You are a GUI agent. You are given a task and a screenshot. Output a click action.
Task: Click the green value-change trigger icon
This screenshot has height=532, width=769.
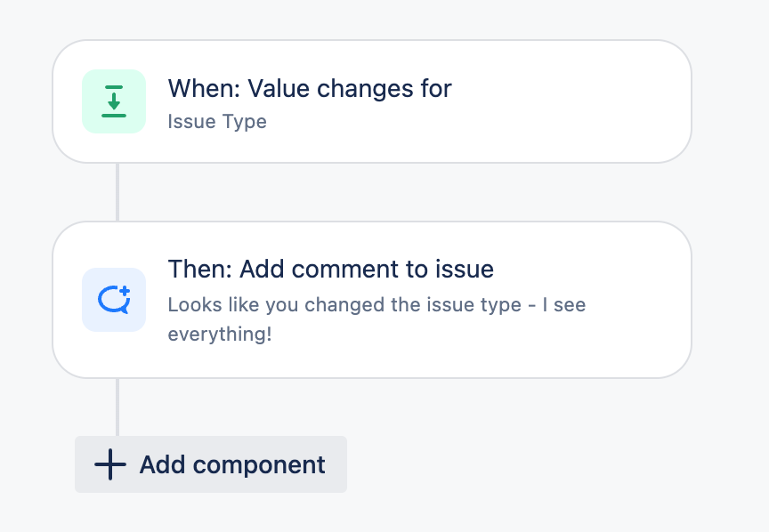pyautogui.click(x=114, y=101)
